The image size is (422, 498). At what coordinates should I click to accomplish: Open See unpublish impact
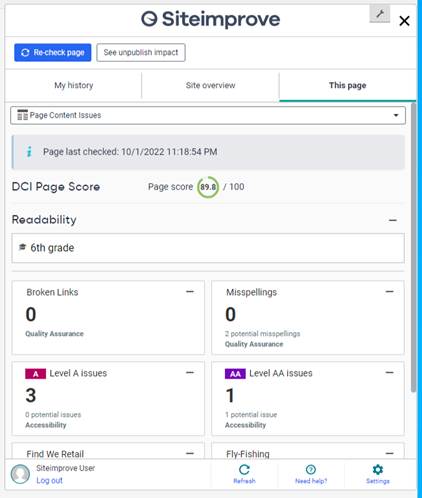141,52
